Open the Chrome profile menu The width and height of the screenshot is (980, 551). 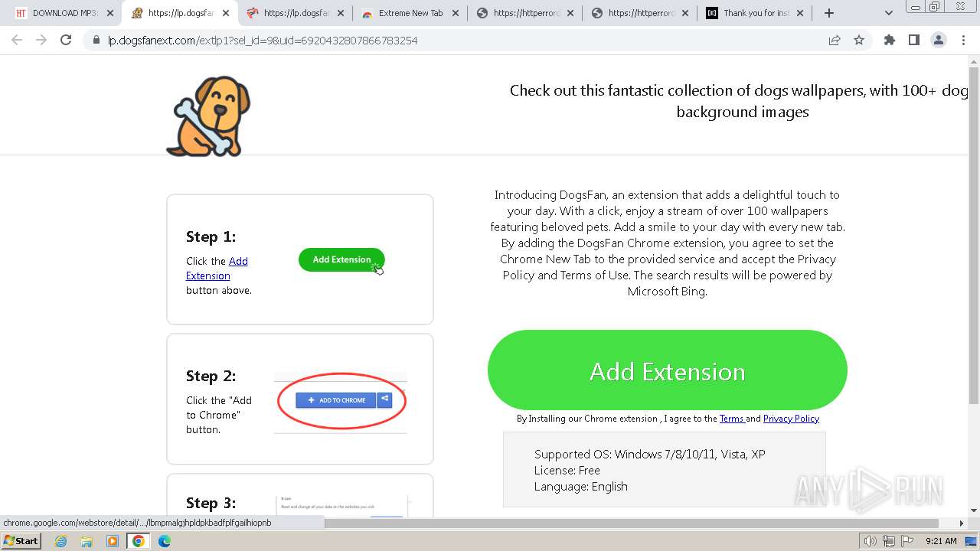click(x=939, y=41)
